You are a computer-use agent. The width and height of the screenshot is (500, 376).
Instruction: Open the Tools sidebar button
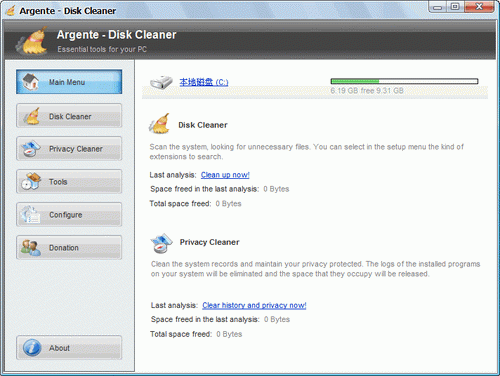69,182
